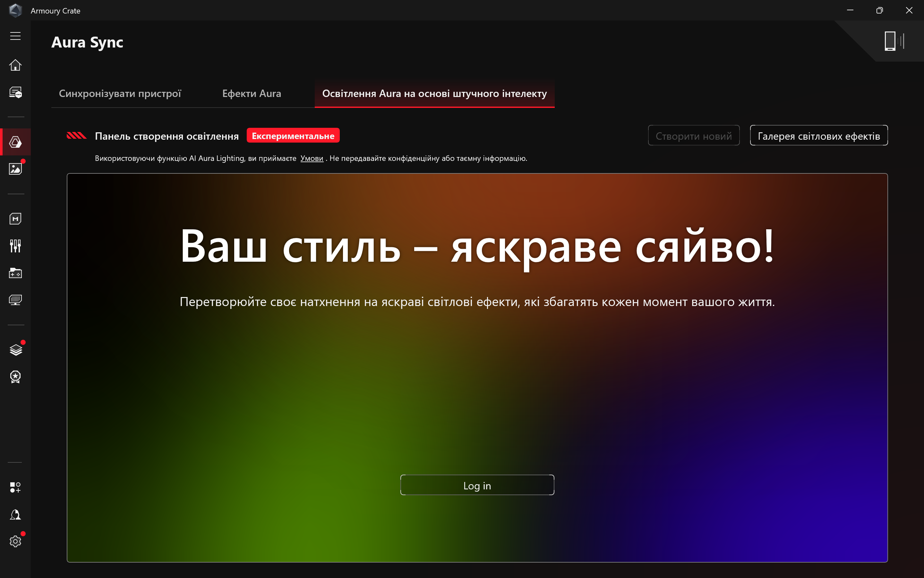Click the Aura Sync page title

click(x=88, y=42)
